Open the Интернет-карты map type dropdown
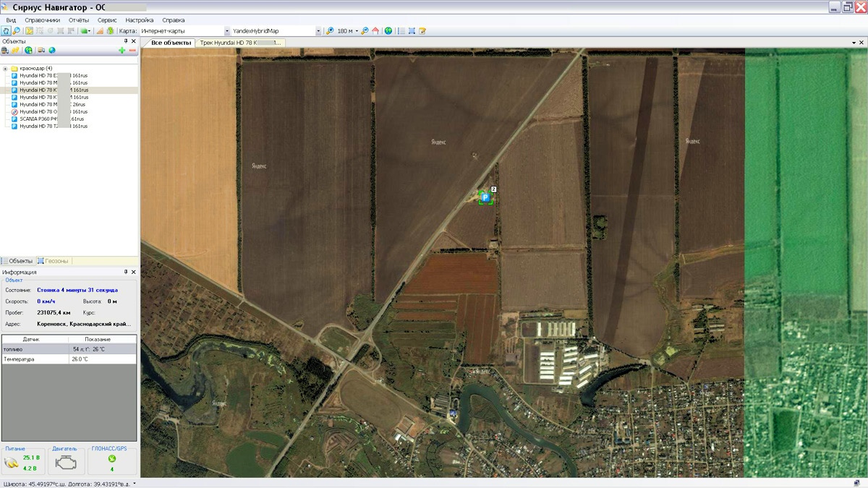868x488 pixels. click(227, 31)
